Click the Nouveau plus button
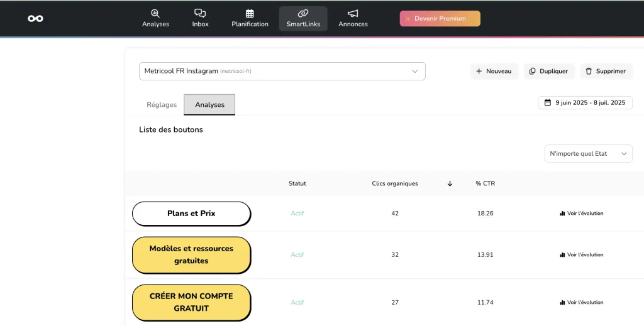Screen dimensions: 644x326 pos(494,72)
